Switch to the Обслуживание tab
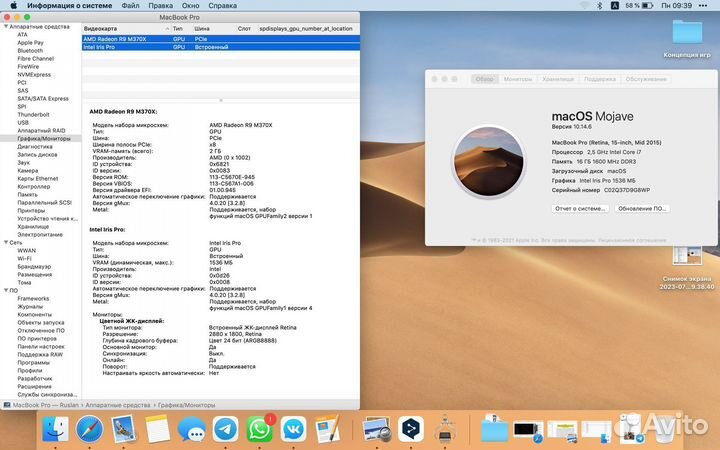Image resolution: width=720 pixels, height=450 pixels. click(646, 79)
